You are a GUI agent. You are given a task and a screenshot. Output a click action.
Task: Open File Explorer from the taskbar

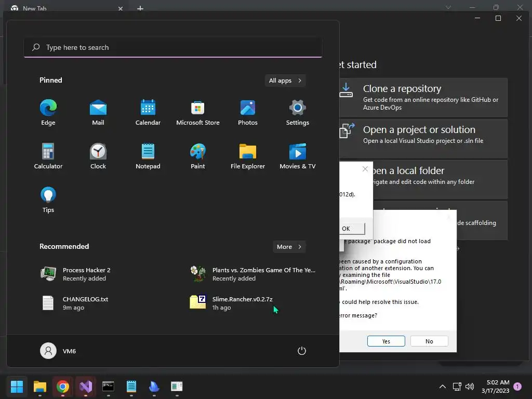[x=39, y=387]
